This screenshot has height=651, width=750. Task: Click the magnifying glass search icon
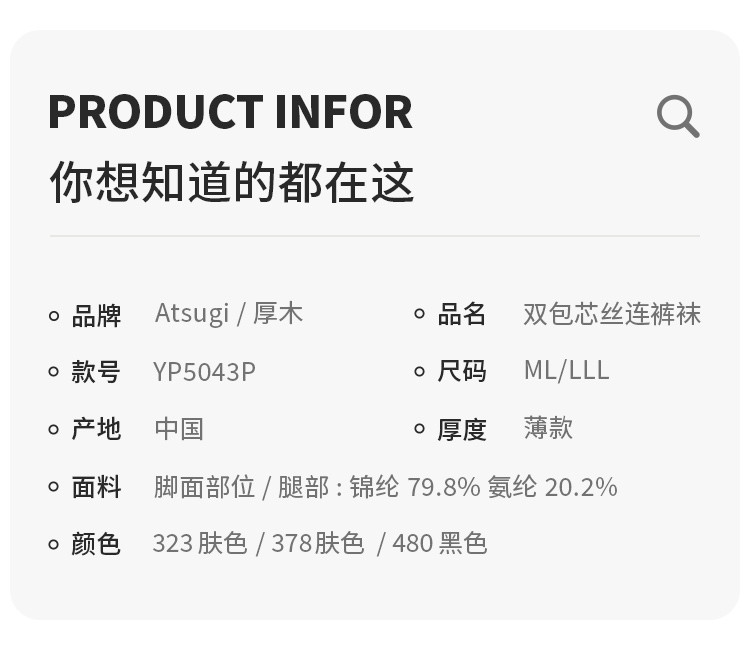pyautogui.click(x=678, y=117)
